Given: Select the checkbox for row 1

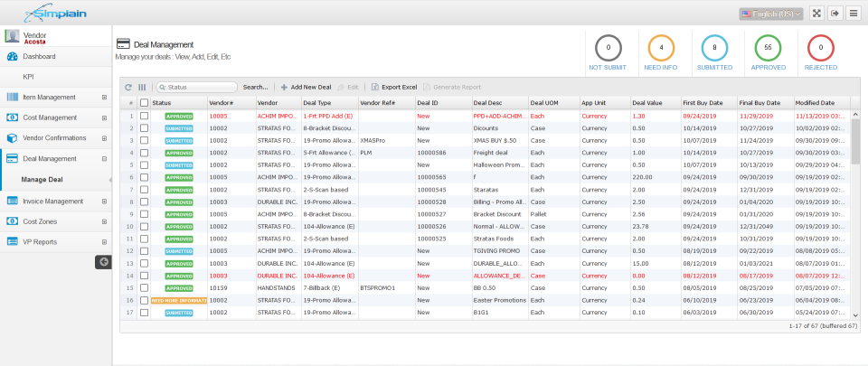Looking at the screenshot, I should 145,116.
